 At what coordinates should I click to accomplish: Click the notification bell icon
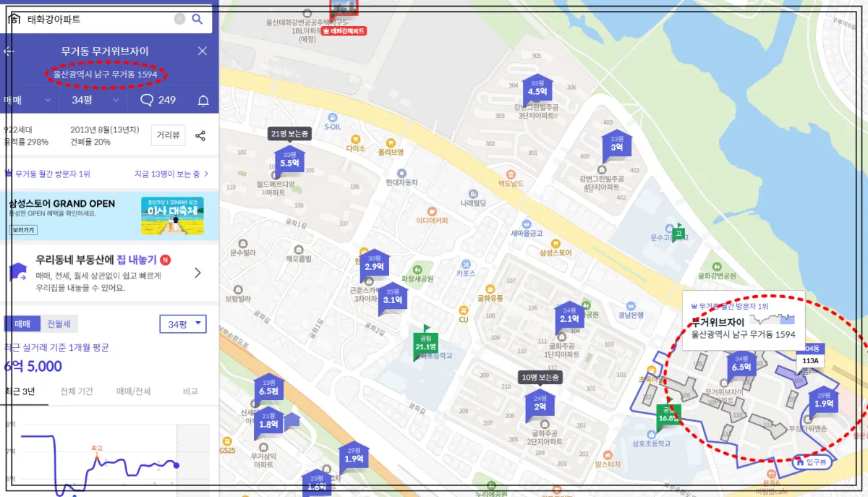tap(204, 100)
